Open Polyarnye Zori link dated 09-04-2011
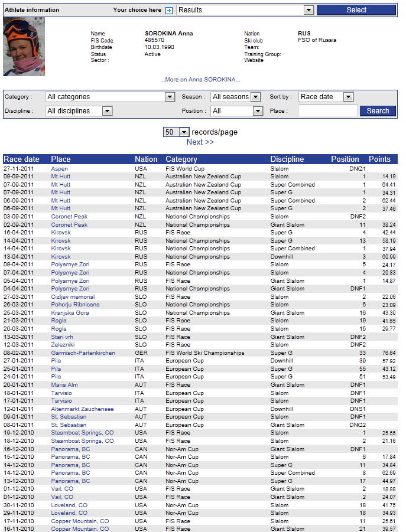The image size is (406, 532). pos(70,265)
